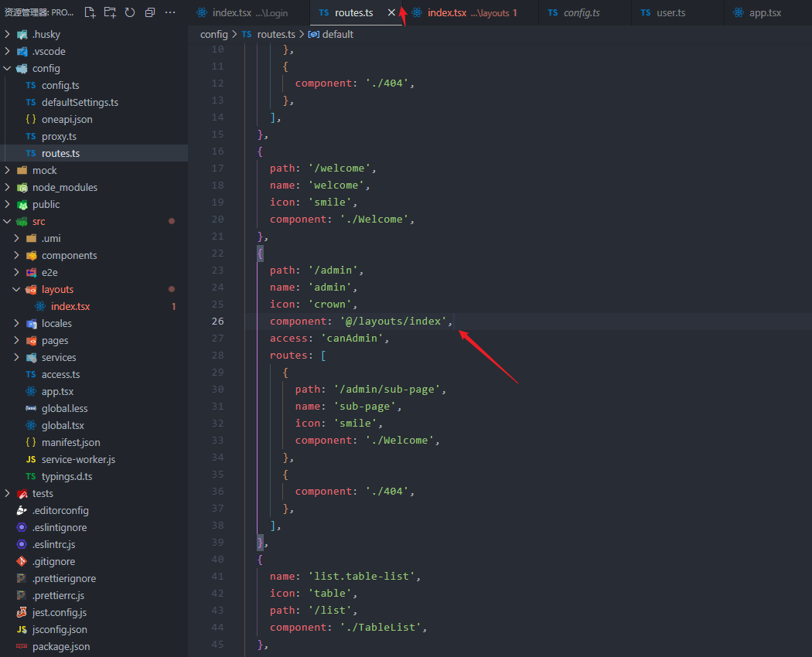This screenshot has height=657, width=812.
Task: Collapse the layouts folder
Action: (x=16, y=289)
